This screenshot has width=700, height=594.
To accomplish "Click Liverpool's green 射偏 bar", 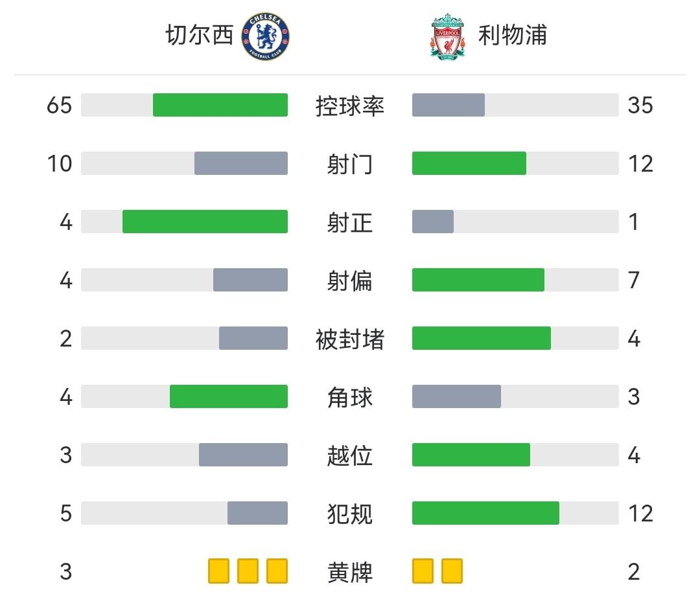I will point(478,280).
